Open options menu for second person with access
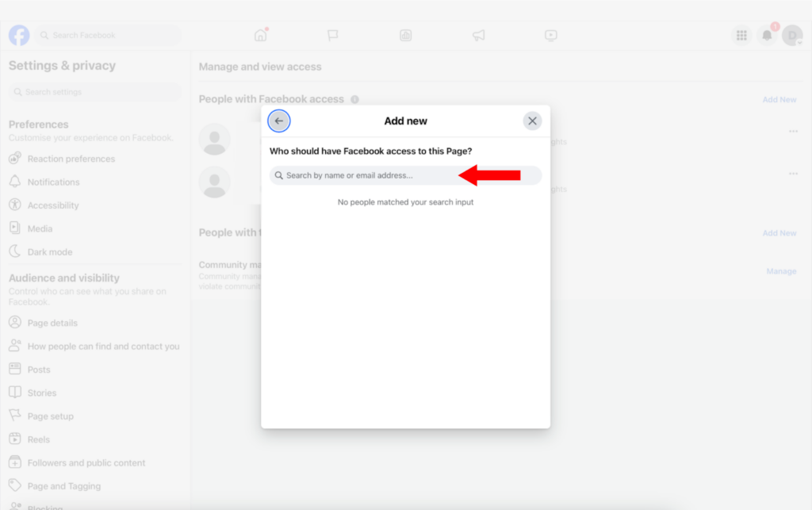The image size is (812, 510). tap(793, 174)
